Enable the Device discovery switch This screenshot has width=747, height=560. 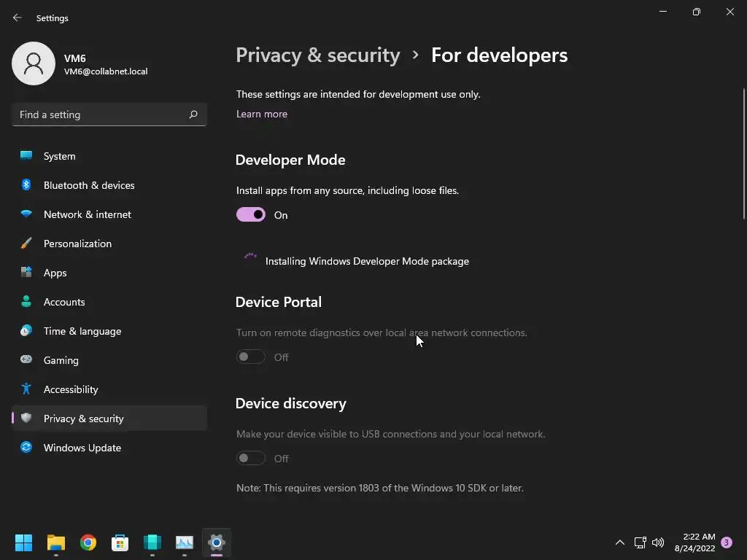[251, 459]
